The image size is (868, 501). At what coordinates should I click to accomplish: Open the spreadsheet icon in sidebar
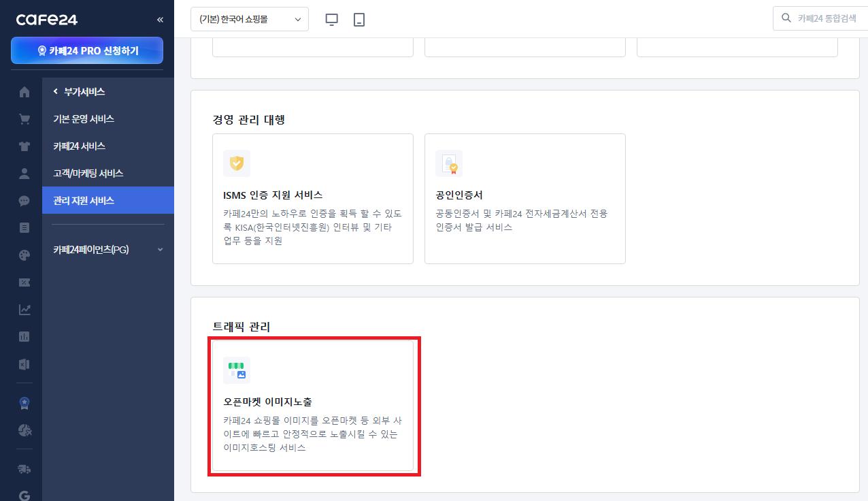click(24, 364)
